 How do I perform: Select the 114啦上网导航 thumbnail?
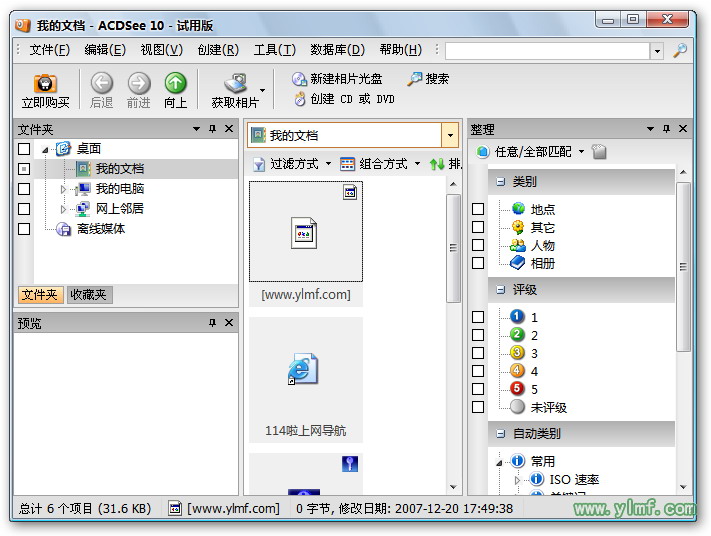[306, 380]
